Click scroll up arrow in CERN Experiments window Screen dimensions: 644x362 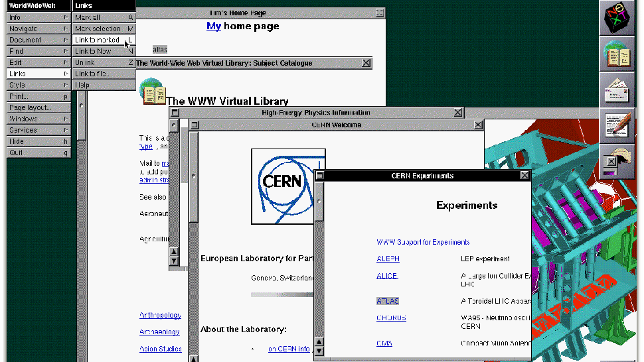319,342
